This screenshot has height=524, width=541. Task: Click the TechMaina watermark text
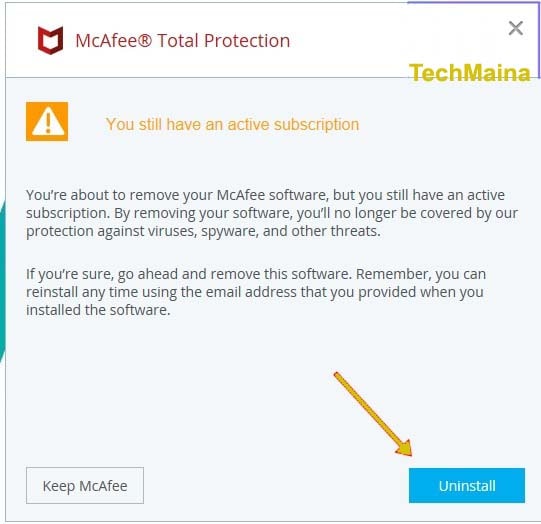pos(470,73)
